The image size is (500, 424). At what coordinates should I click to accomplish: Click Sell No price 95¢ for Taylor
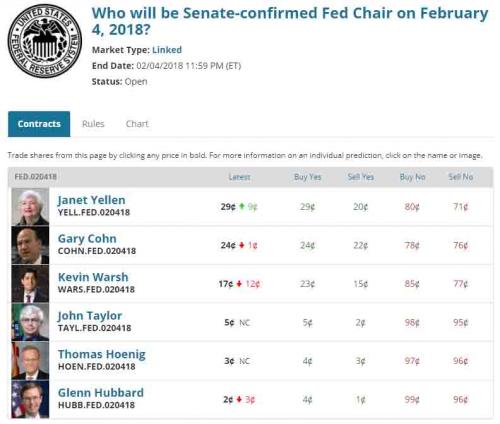tap(461, 323)
